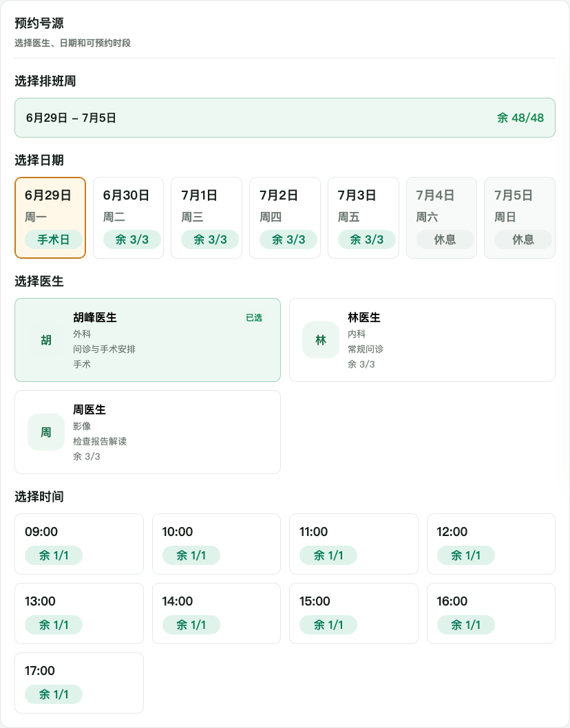Book the 10:00 time slot
Image resolution: width=570 pixels, height=728 pixels.
[x=216, y=544]
